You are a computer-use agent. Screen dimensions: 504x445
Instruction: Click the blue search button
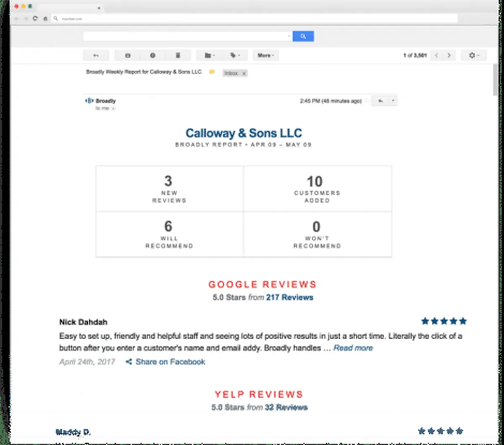303,37
